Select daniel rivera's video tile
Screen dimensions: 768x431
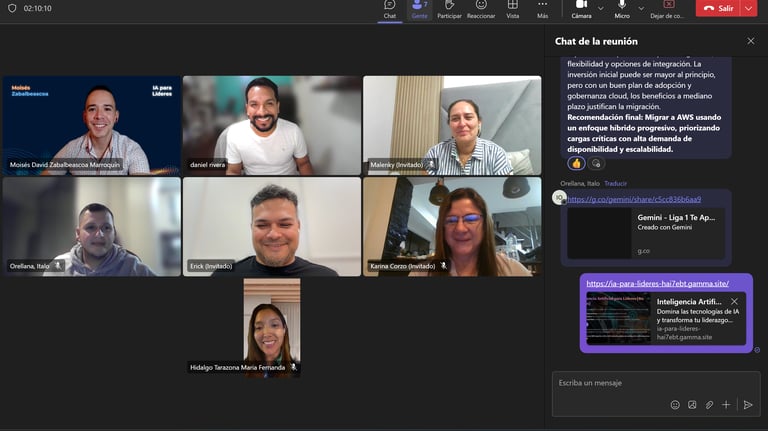272,125
